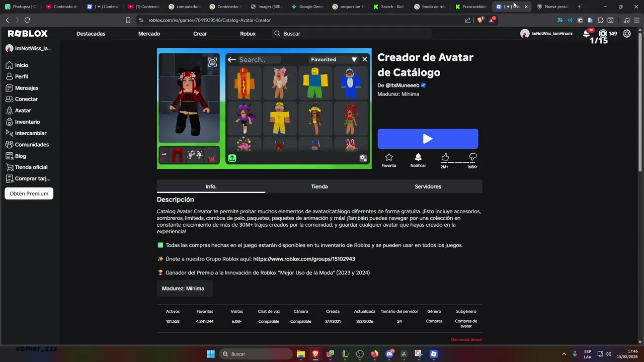Switch to the Servidores tab
Image resolution: width=644 pixels, height=362 pixels.
click(x=428, y=187)
